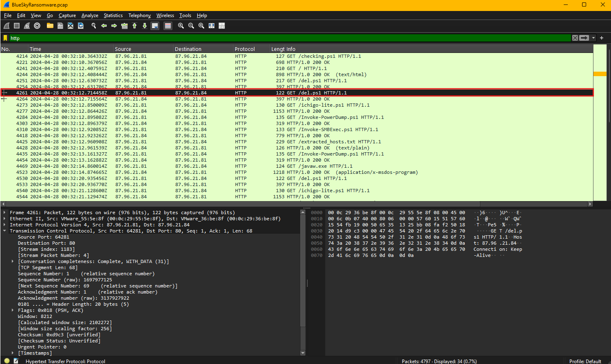Viewport: 611px width, 364px height.
Task: Open the Statistics menu
Action: (x=113, y=15)
